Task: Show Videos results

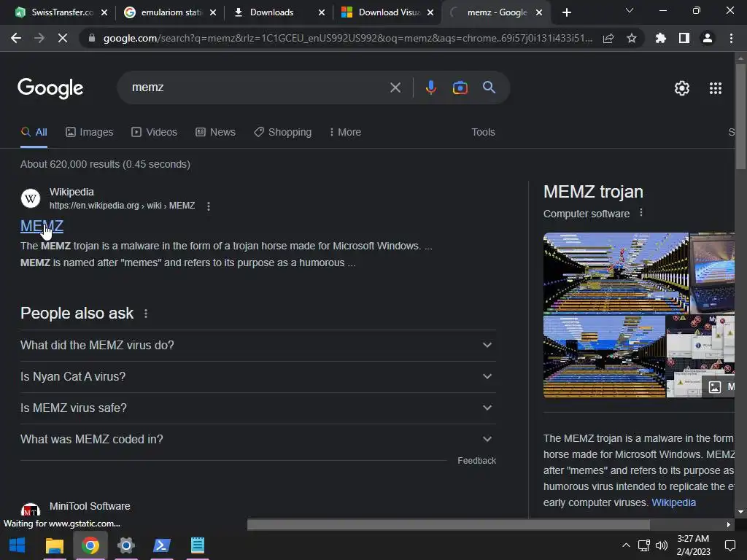Action: click(155, 133)
